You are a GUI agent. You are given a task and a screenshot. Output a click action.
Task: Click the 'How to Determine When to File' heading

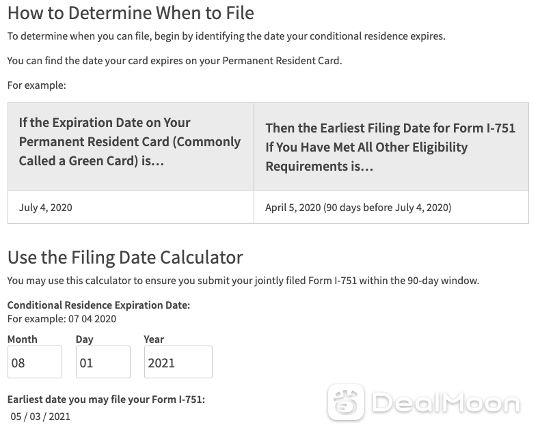point(131,13)
